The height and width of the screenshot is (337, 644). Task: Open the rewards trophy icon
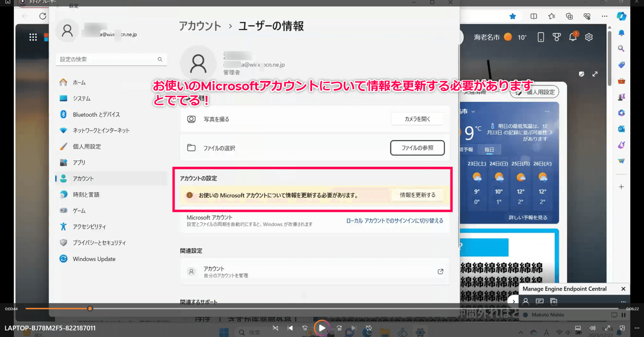point(557,37)
